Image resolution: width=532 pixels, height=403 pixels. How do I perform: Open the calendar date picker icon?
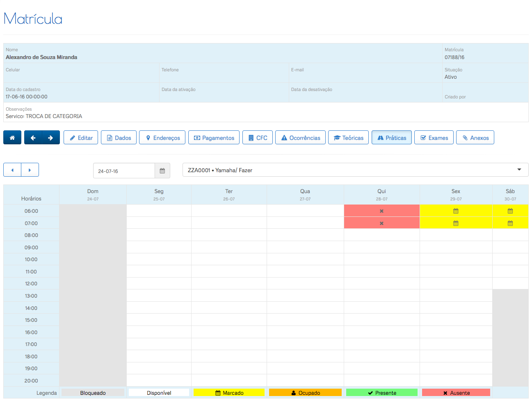click(x=162, y=171)
